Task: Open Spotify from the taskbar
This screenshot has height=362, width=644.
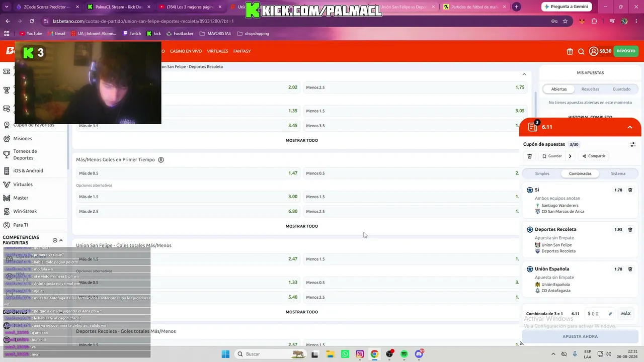Action: (404, 354)
